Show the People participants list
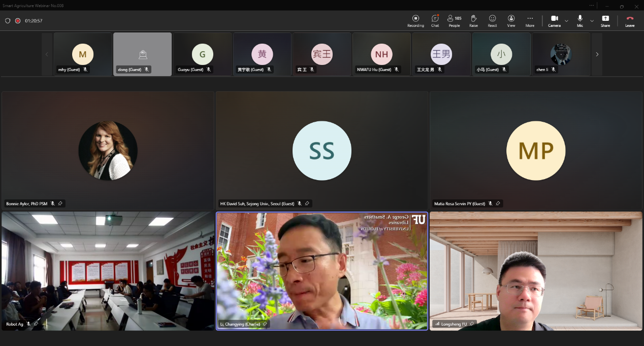This screenshot has height=346, width=644. [454, 20]
